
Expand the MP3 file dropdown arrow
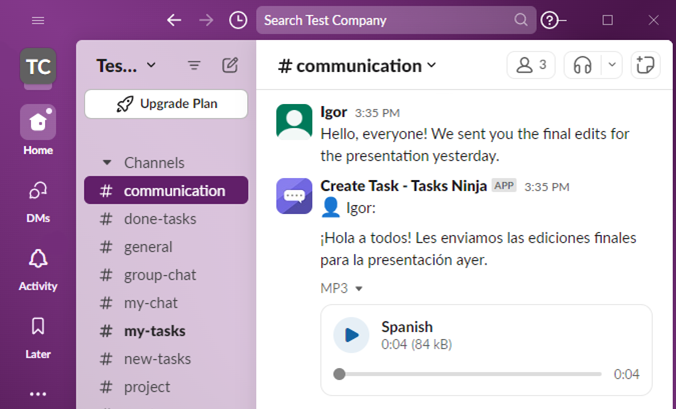[359, 288]
